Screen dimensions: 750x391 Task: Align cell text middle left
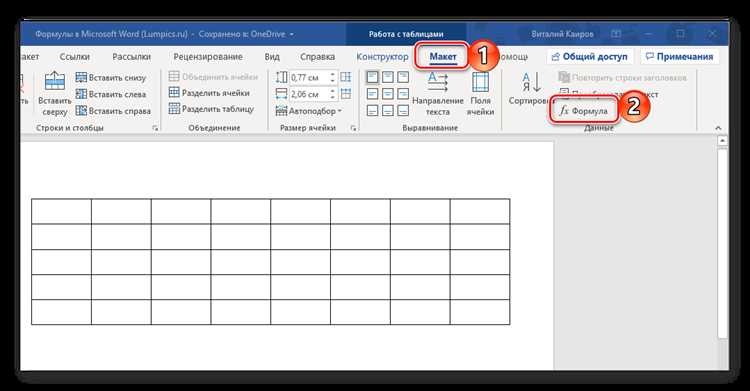coord(372,94)
